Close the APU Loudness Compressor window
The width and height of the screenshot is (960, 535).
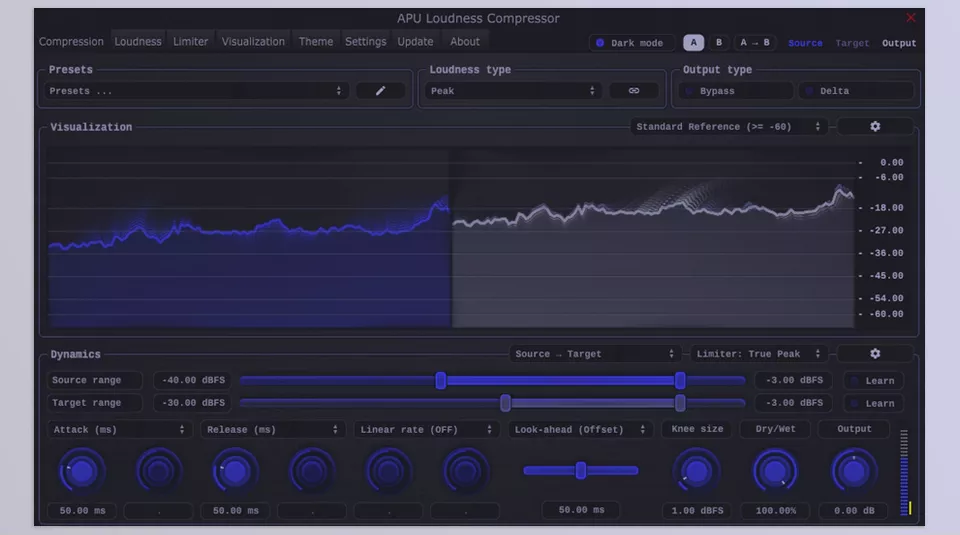(x=911, y=18)
